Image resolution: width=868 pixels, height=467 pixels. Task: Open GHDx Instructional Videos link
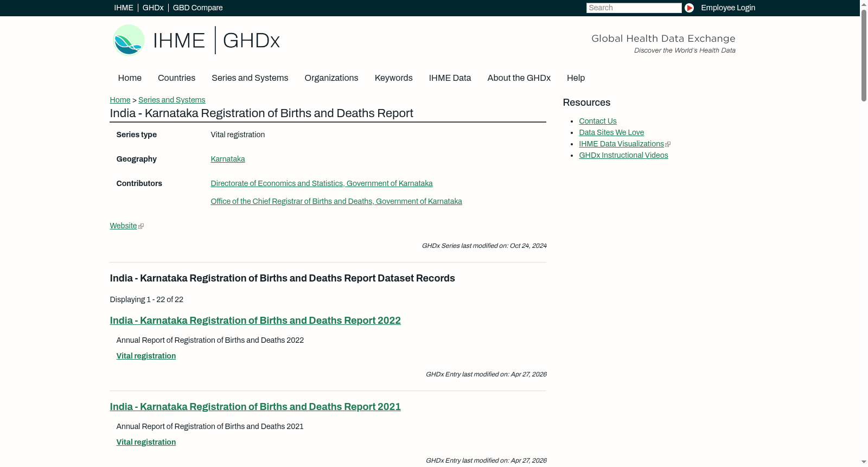coord(623,155)
